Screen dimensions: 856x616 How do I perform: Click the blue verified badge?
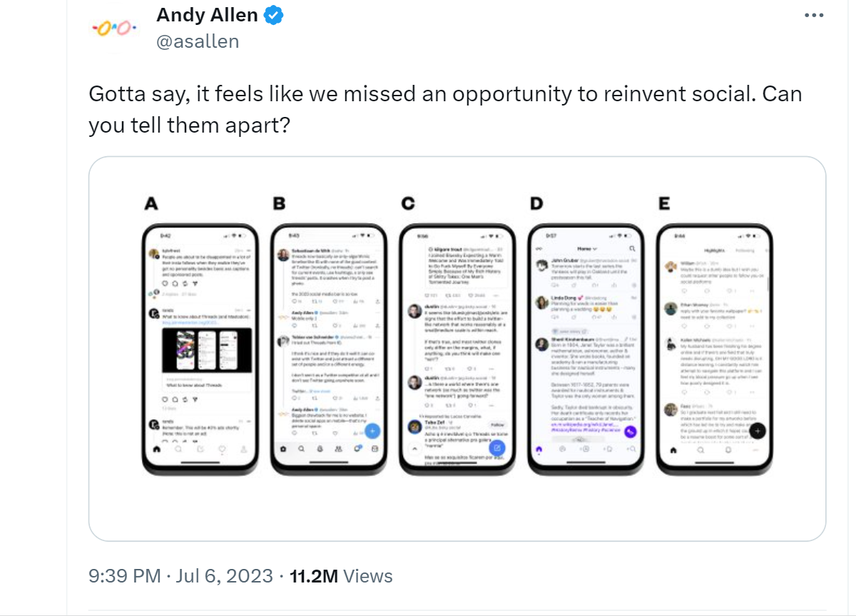pos(274,15)
